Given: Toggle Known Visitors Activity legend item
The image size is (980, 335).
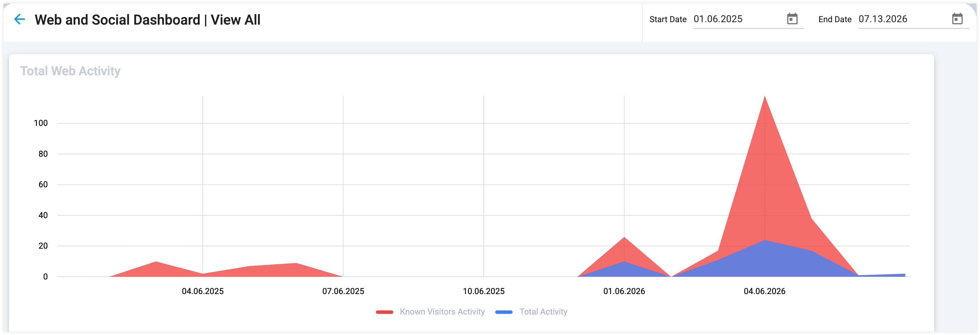Looking at the screenshot, I should pyautogui.click(x=430, y=312).
